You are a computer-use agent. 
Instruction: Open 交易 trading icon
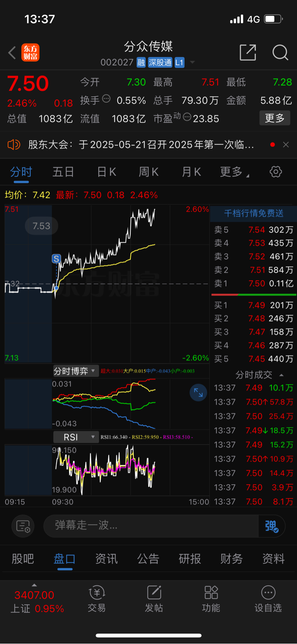tap(97, 599)
